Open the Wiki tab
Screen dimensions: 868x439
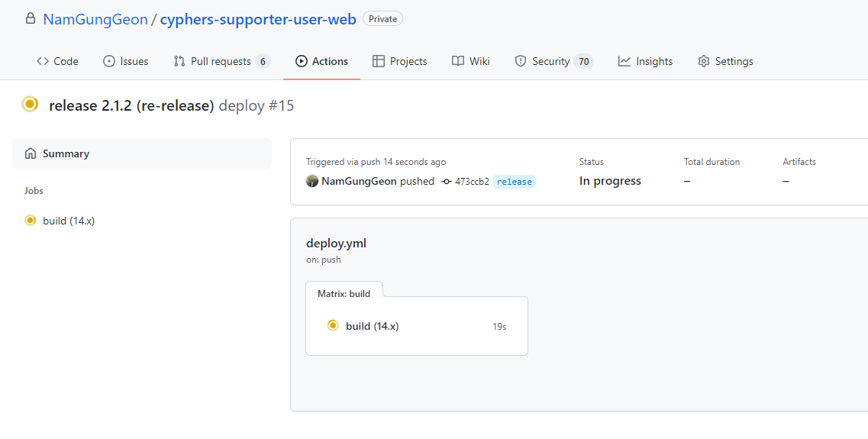[x=470, y=61]
